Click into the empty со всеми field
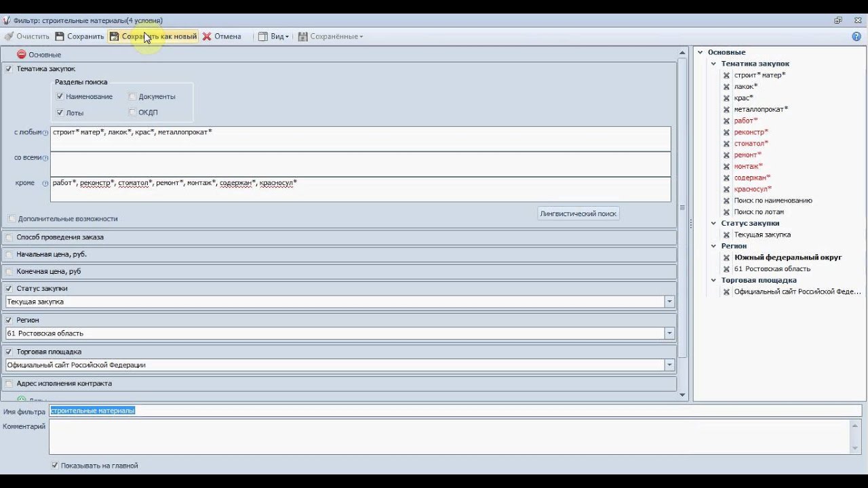The width and height of the screenshot is (868, 488). [360, 164]
